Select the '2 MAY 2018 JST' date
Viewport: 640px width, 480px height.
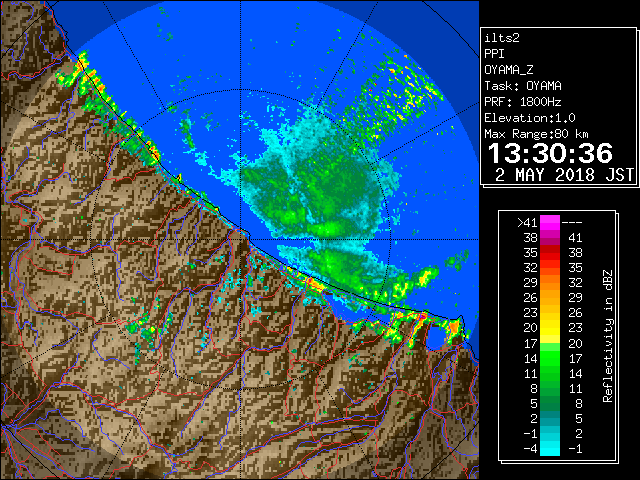coord(564,175)
